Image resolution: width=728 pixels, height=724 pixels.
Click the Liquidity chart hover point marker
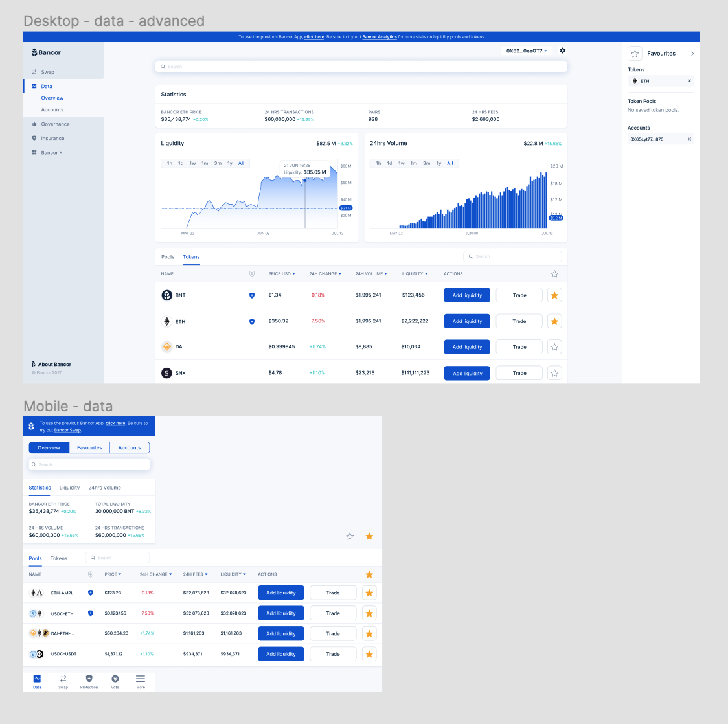click(305, 180)
